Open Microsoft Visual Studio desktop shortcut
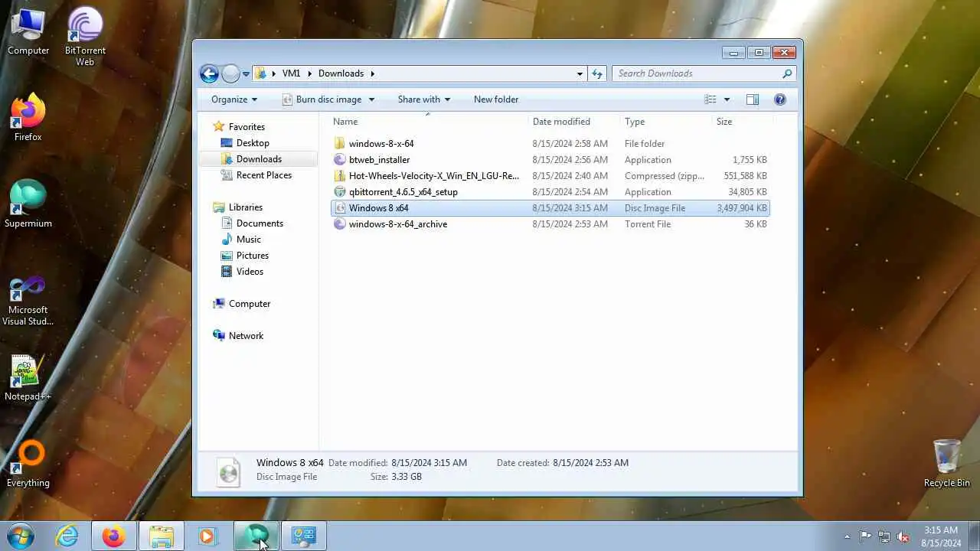The image size is (980, 551). click(x=28, y=301)
